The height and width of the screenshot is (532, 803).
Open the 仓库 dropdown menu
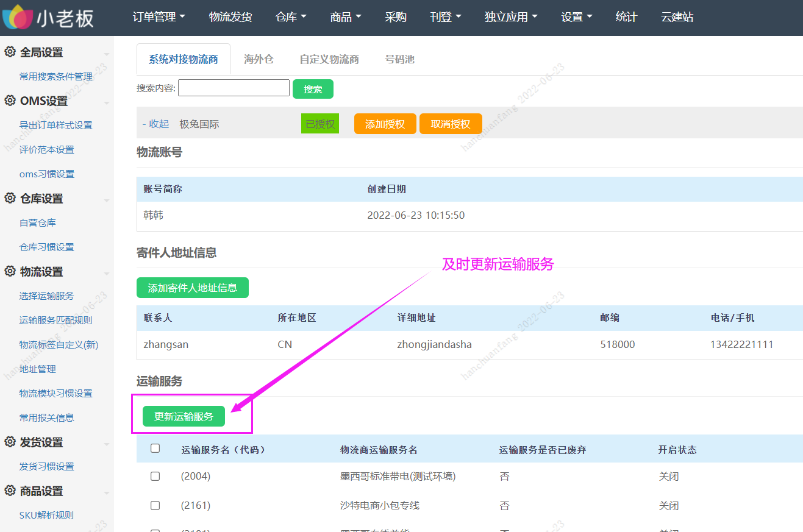pos(291,17)
